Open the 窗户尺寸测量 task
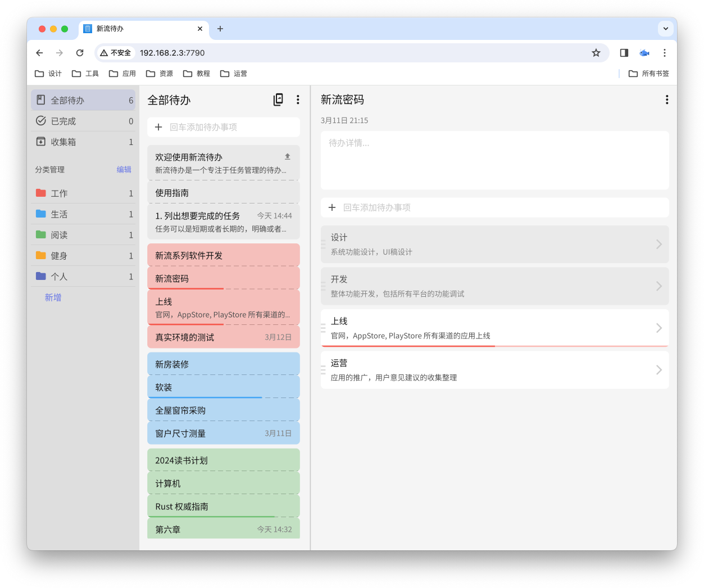Viewport: 704px width, 588px height. [224, 433]
